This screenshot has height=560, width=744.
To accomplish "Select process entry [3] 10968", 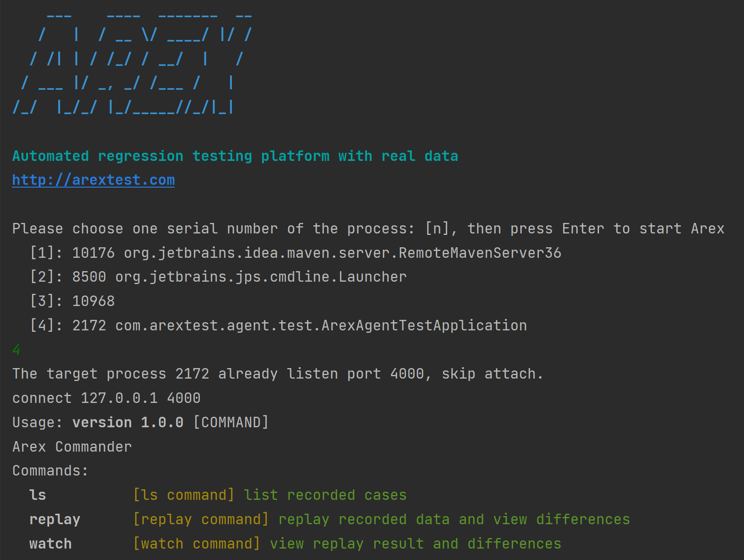I will pos(72,301).
